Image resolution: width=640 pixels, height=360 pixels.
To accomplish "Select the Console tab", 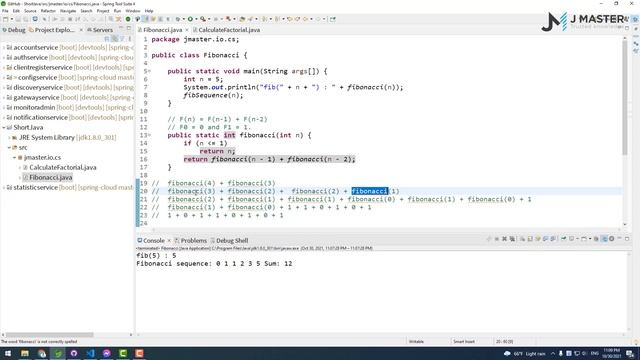I will click(151, 240).
